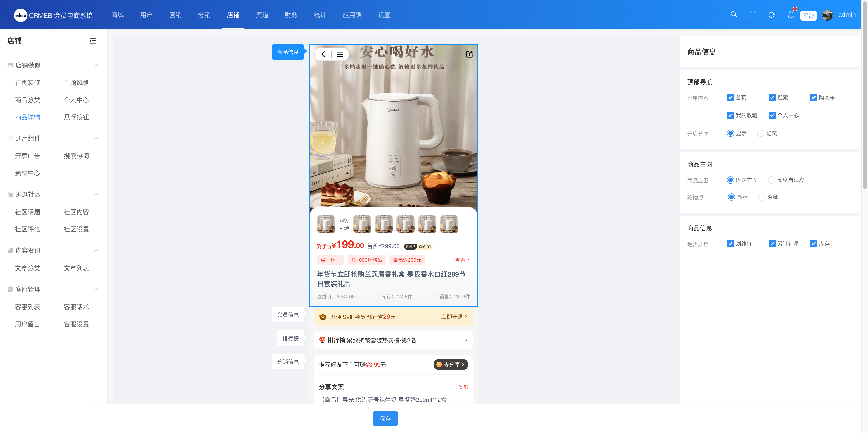Collapse the 店铺 sidebar menu icon
Screen dimensions: 868x433
tap(92, 41)
